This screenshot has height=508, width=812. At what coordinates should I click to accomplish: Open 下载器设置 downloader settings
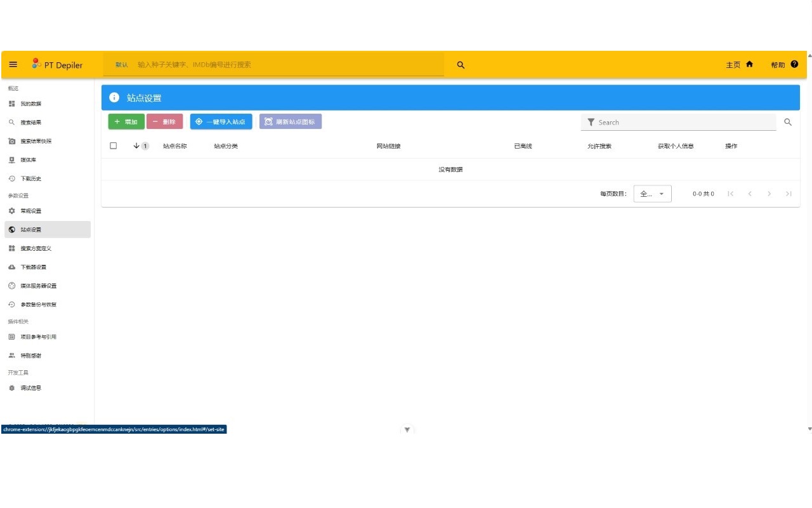pos(48,267)
